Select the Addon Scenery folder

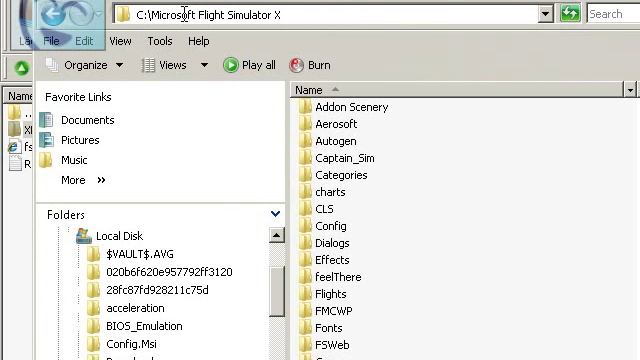351,107
